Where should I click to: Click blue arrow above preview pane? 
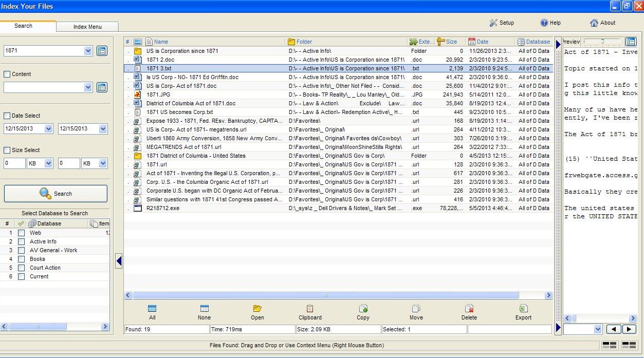[x=559, y=44]
